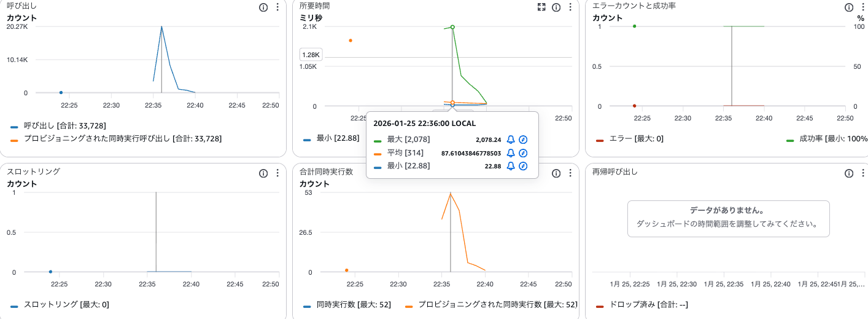Open kebab menu of 再帰呼び出し widget
The height and width of the screenshot is (319, 868).
point(863,173)
